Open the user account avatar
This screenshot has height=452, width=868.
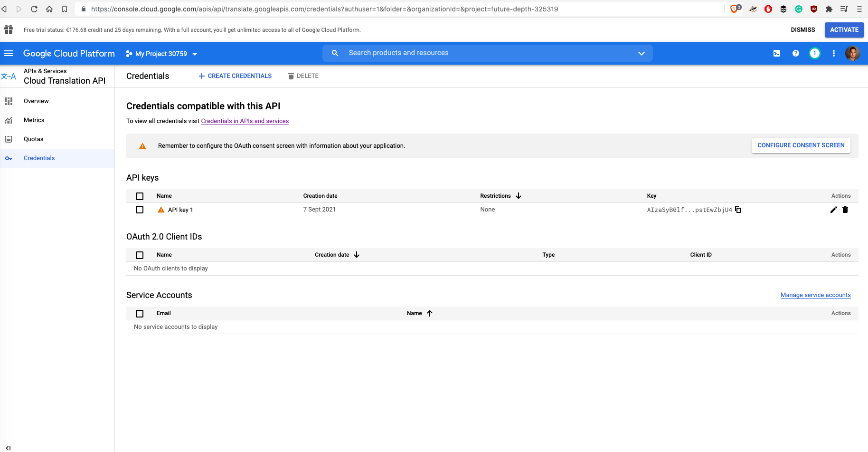tap(853, 53)
